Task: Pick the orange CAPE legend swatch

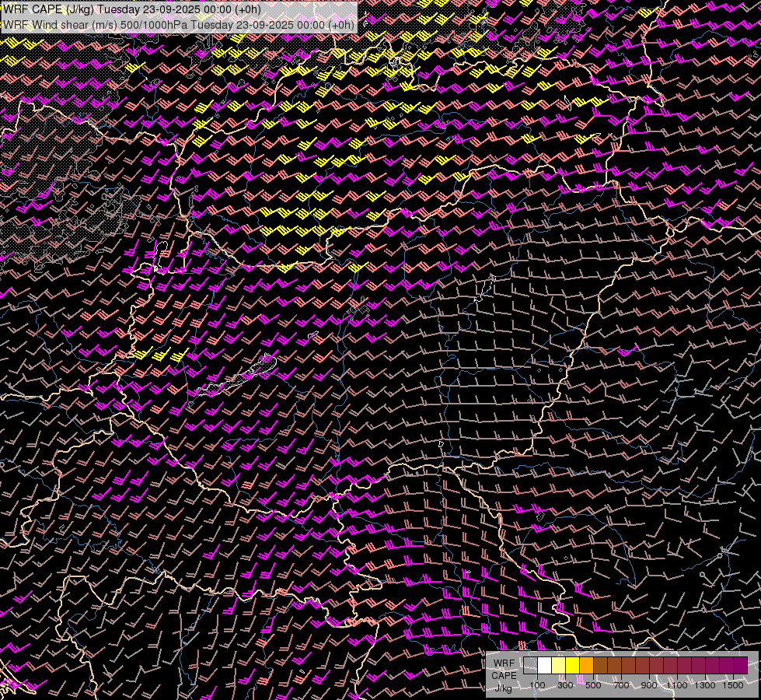Action: pos(587,666)
